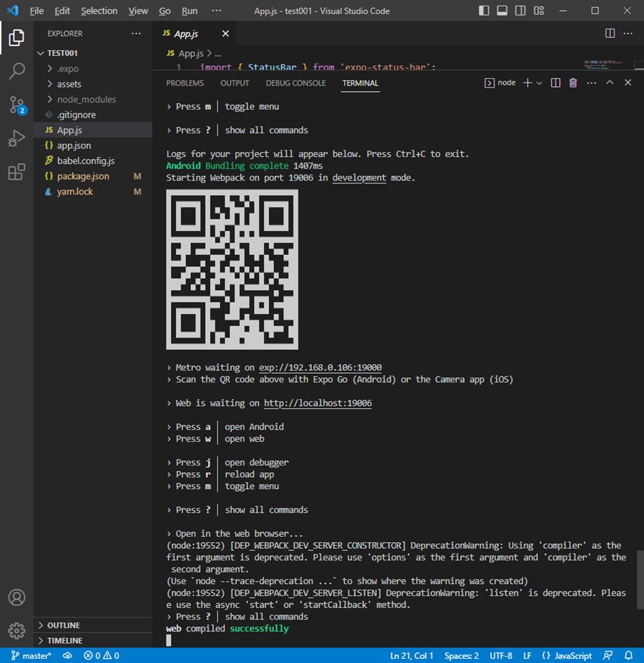
Task: Open editor More Actions ellipsis
Action: pyautogui.click(x=628, y=33)
